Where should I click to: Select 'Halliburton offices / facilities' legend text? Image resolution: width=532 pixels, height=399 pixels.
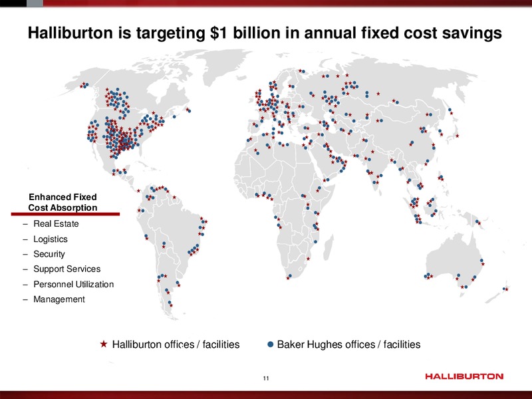176,344
